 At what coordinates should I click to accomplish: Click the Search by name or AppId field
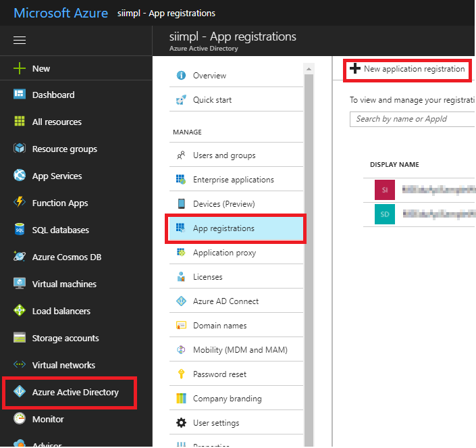tap(413, 119)
